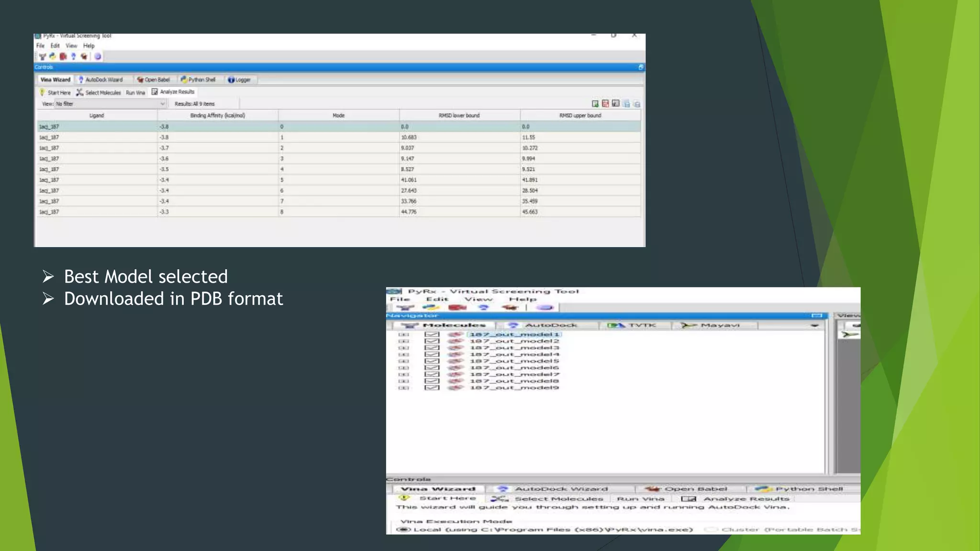Click molecule icon beside 187_out_model5
This screenshot has height=551, width=980.
pyautogui.click(x=456, y=361)
